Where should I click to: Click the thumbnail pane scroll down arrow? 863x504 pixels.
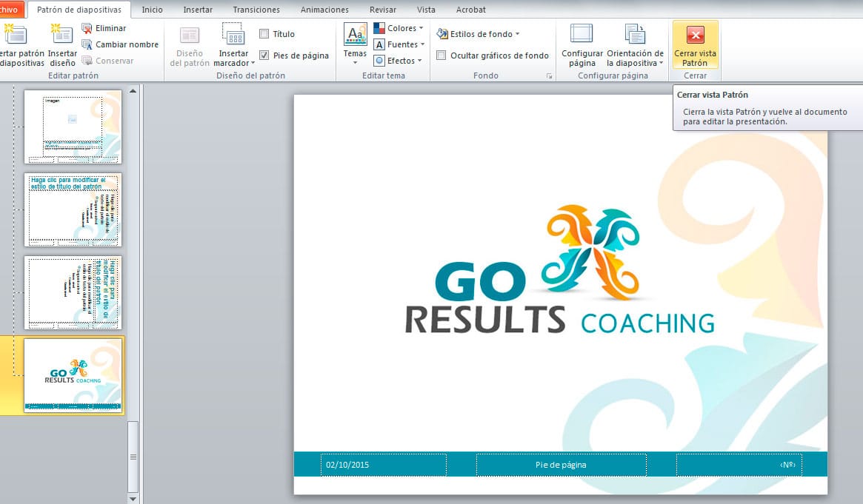(x=133, y=499)
